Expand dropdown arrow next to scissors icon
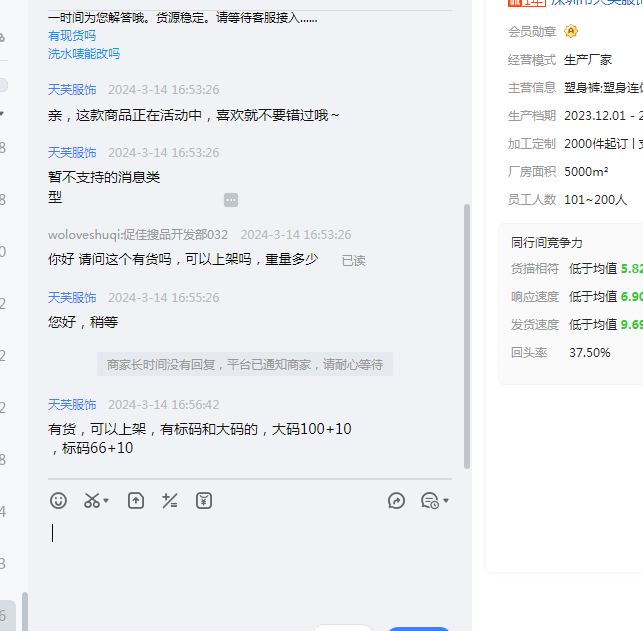The image size is (643, 631). point(107,501)
